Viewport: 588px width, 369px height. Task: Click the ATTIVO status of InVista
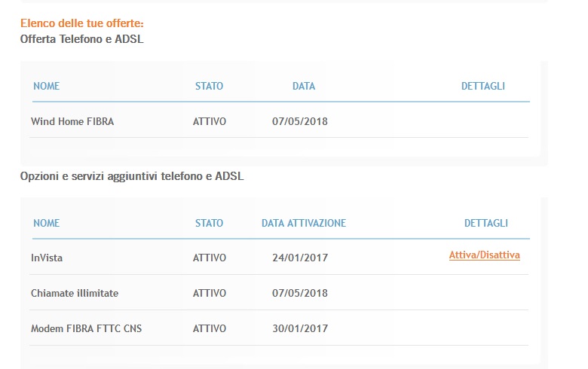(x=209, y=258)
